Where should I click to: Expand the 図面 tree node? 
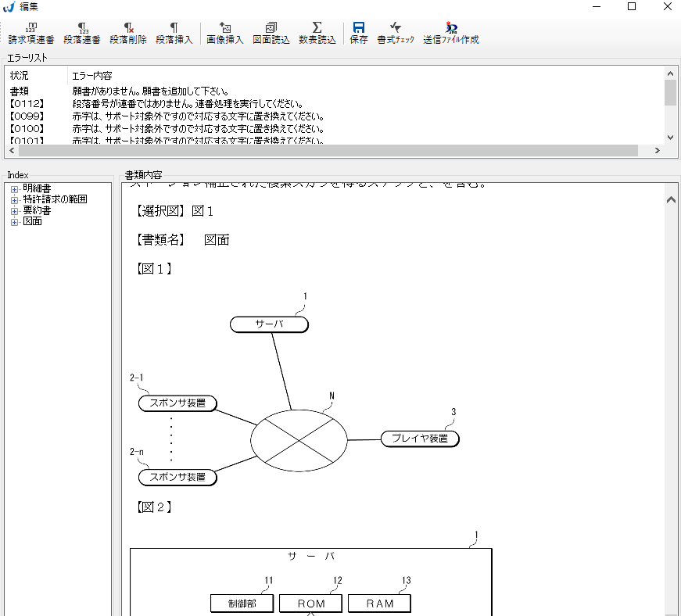14,222
